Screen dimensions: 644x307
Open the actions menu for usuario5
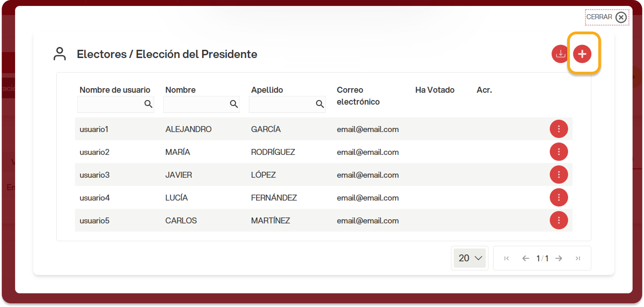click(x=558, y=220)
